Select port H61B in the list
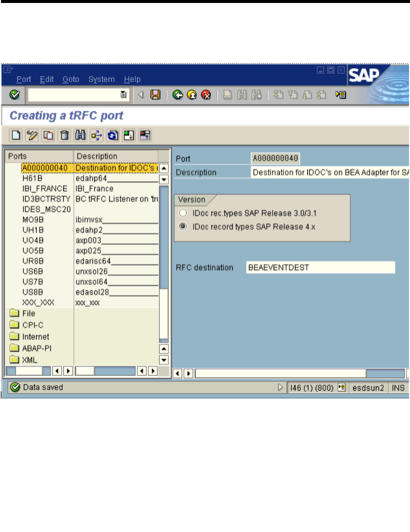 pyautogui.click(x=33, y=178)
